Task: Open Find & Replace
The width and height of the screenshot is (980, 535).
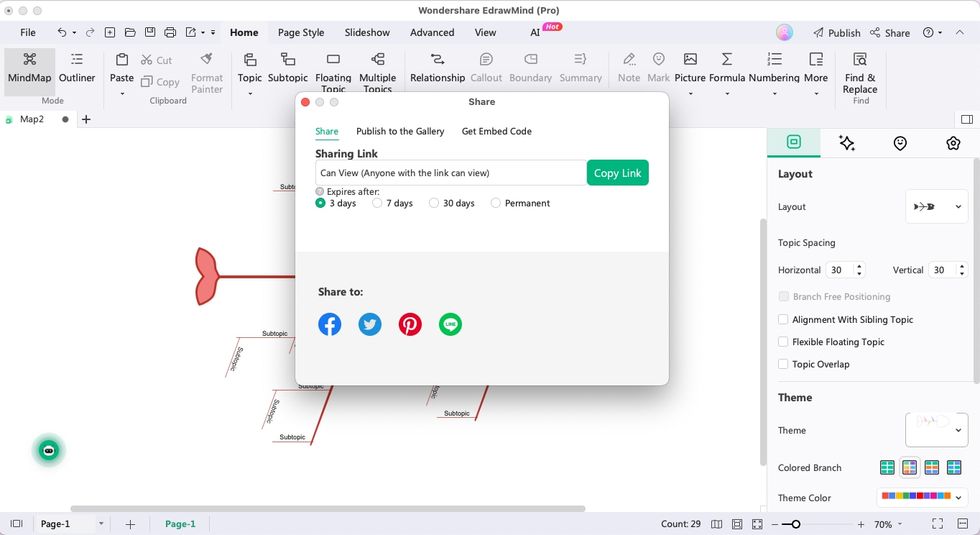Action: [860, 72]
